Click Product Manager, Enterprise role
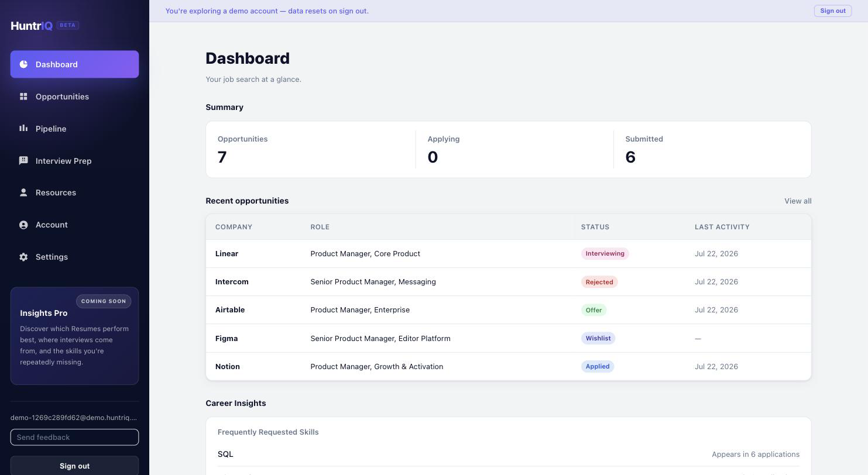Viewport: 868px width, 475px height. 360,309
